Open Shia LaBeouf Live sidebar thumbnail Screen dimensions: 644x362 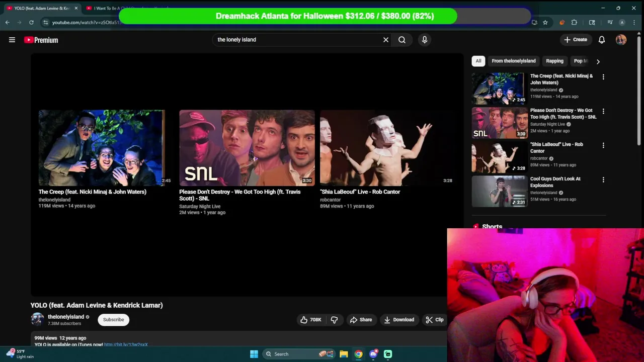pyautogui.click(x=499, y=157)
